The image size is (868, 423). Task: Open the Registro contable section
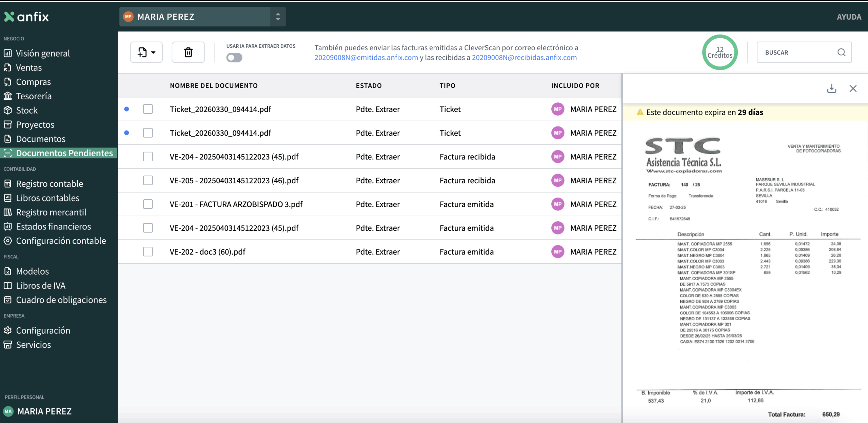(50, 184)
